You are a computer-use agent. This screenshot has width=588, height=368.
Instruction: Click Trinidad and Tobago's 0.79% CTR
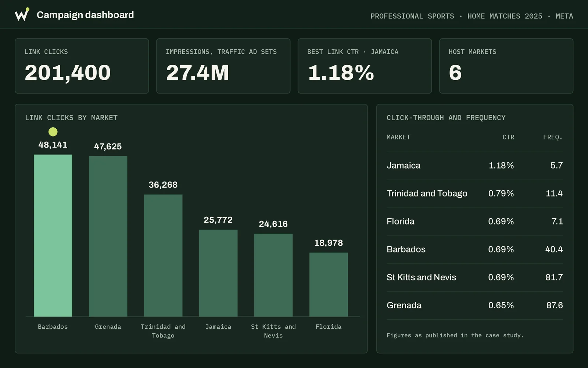click(501, 194)
